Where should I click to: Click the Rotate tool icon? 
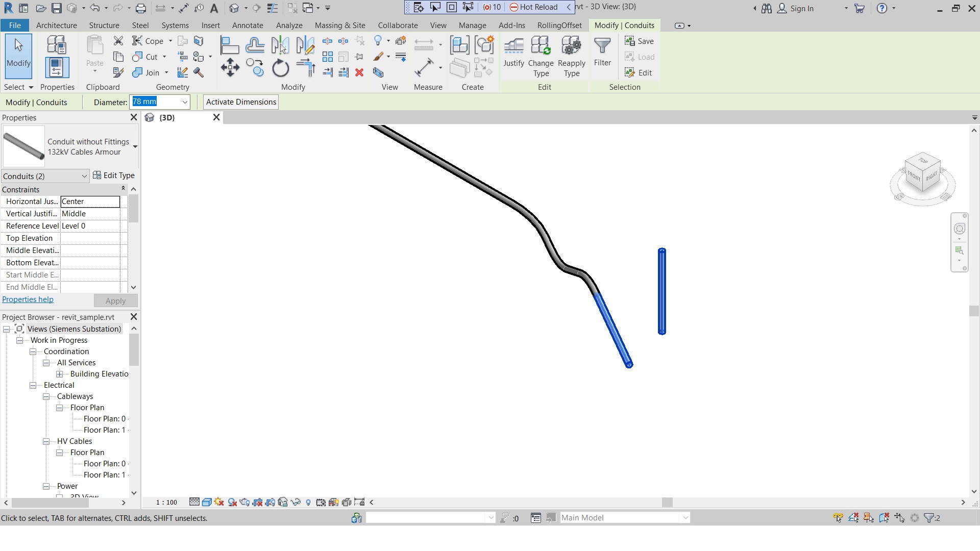coord(280,68)
